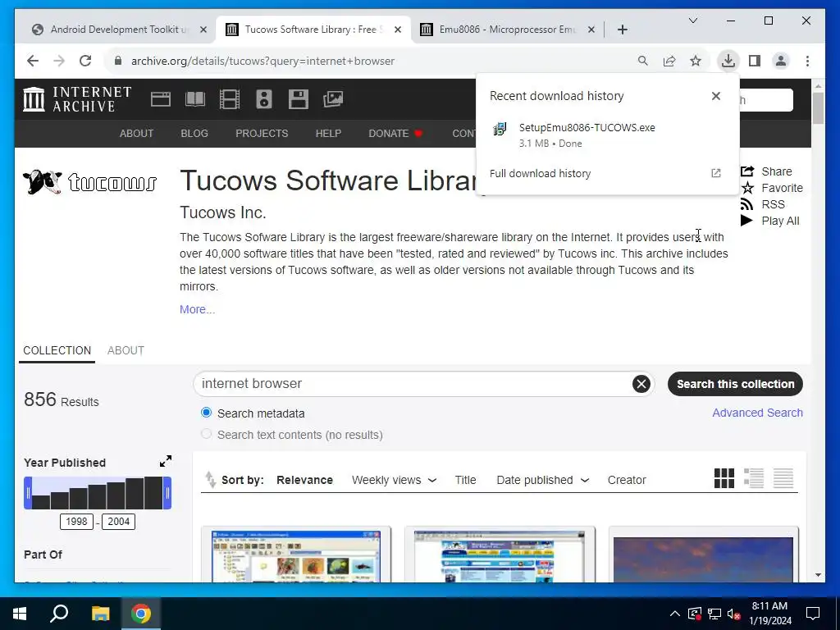Expand the Year Published histogram

coord(166,461)
